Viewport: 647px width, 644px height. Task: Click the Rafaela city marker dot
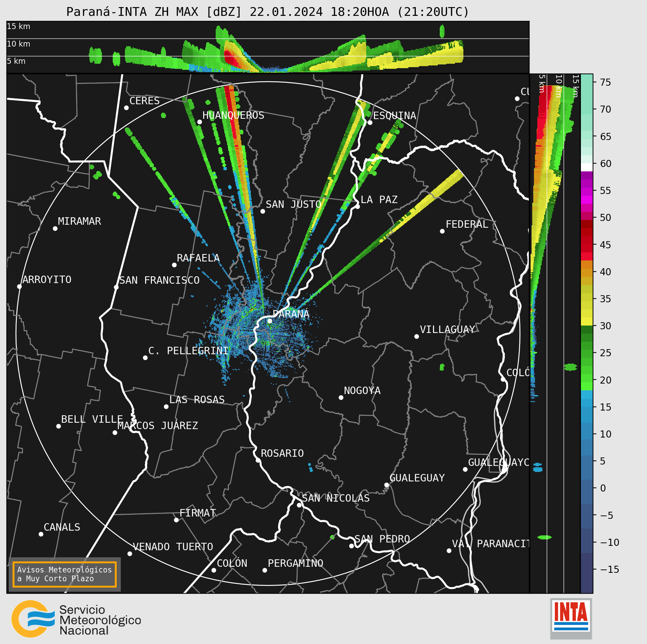(x=174, y=265)
